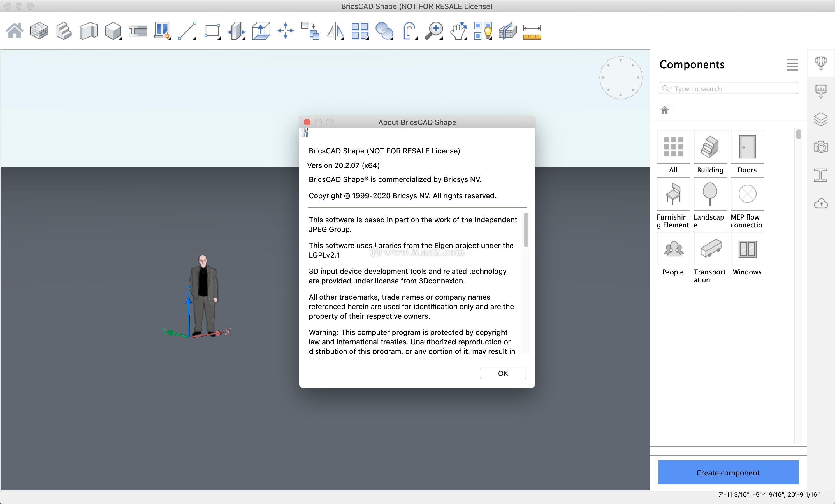Click the Home toolbar icon
835x504 pixels.
click(15, 31)
